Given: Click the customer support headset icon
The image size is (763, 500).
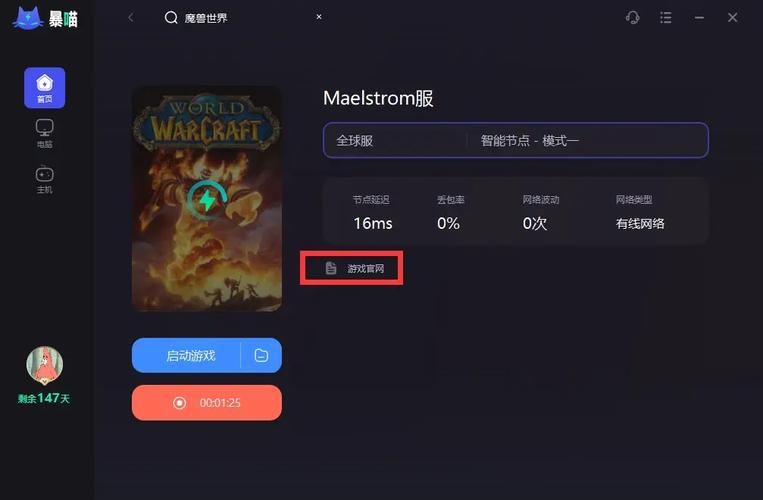Looking at the screenshot, I should pyautogui.click(x=632, y=18).
